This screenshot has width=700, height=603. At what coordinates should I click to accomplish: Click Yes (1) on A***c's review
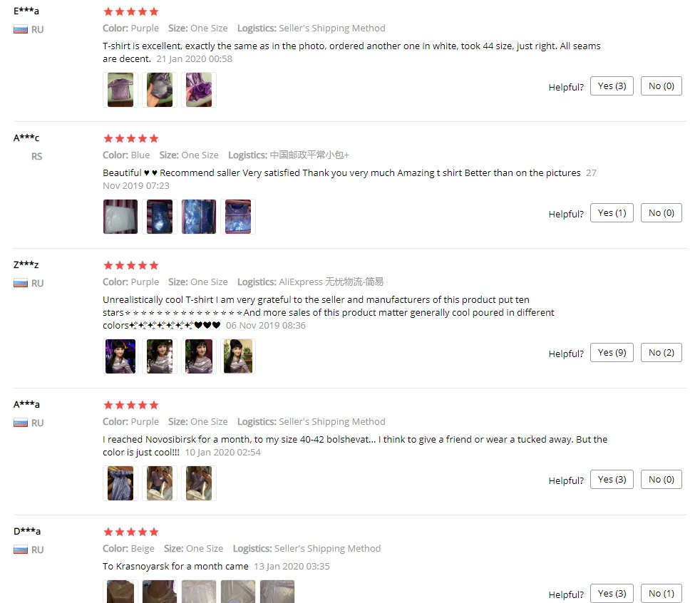(x=612, y=213)
